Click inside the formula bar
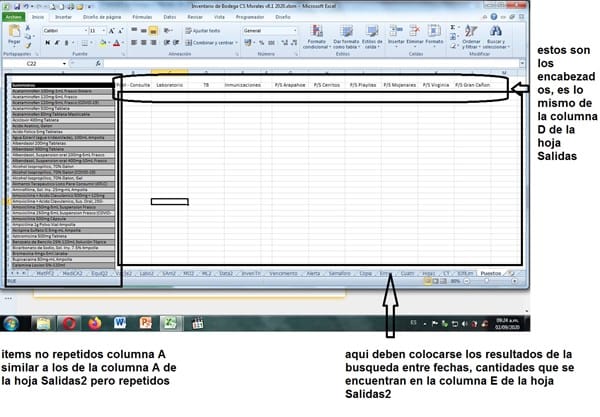 [311, 64]
